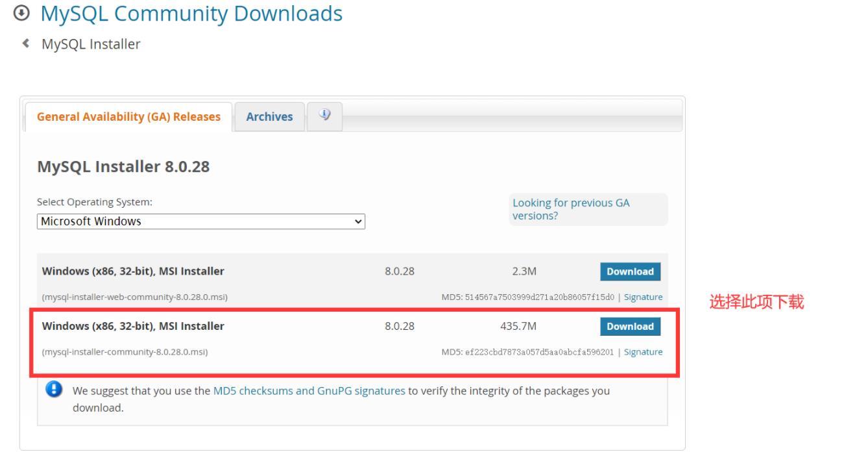
Task: Open Signature link for the web-community installer
Action: (643, 297)
